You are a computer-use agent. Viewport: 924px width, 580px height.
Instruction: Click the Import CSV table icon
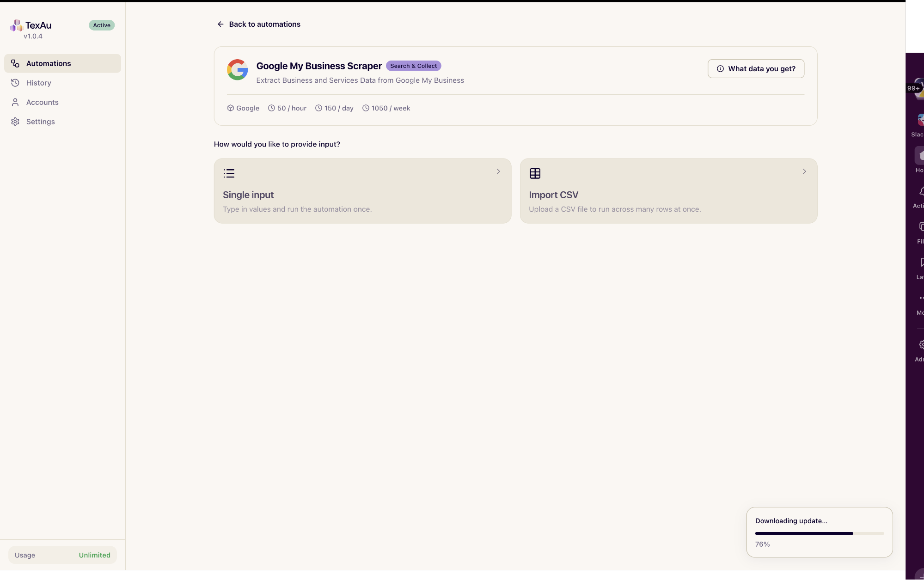535,173
